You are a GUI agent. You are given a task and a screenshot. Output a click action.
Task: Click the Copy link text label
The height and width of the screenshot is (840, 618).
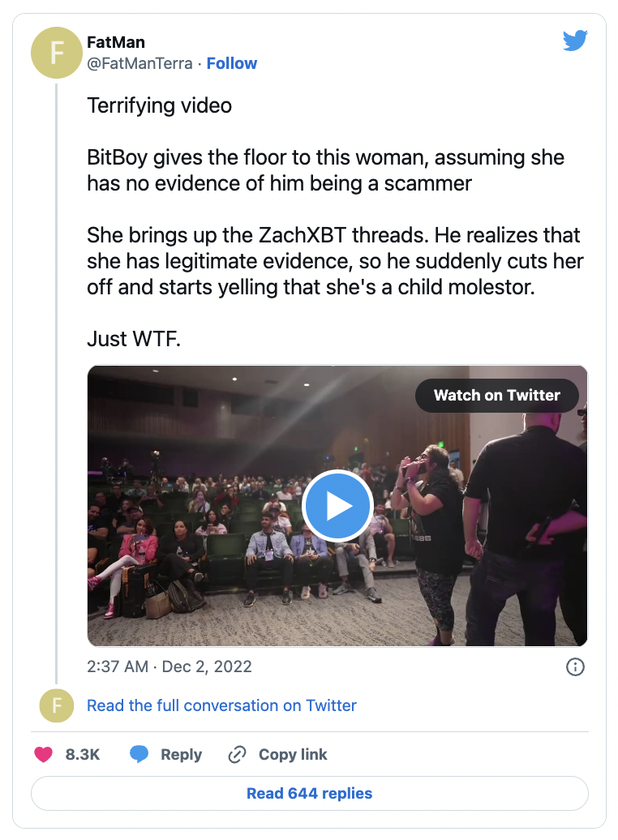pyautogui.click(x=293, y=754)
